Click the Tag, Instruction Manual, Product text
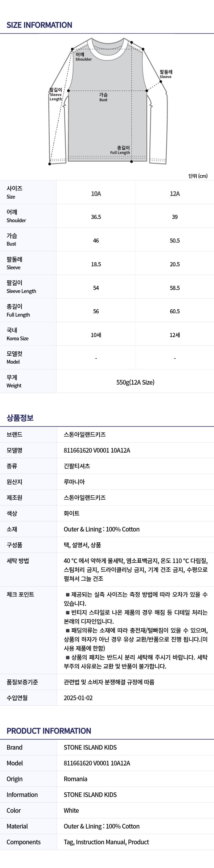The height and width of the screenshot is (868, 214). tap(106, 842)
